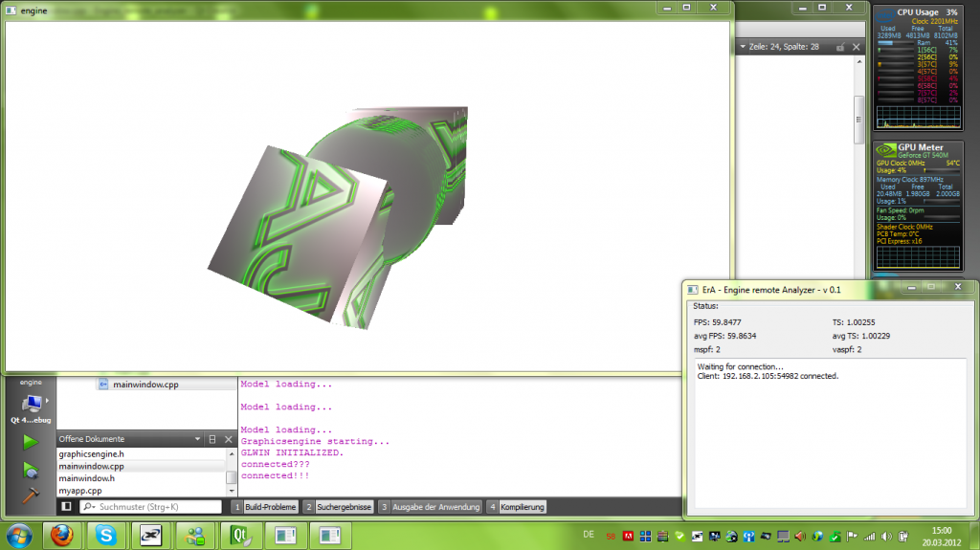This screenshot has height=550, width=980.
Task: Select graphicsengine.h in open documents
Action: point(91,453)
